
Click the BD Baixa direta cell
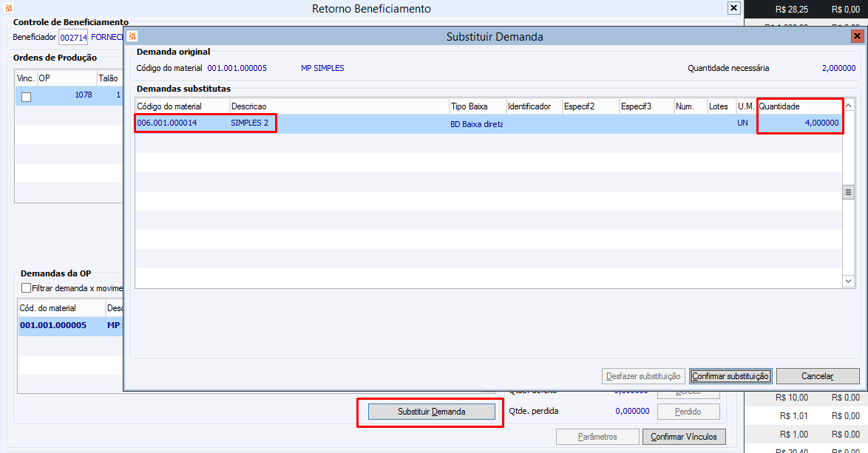(x=477, y=124)
